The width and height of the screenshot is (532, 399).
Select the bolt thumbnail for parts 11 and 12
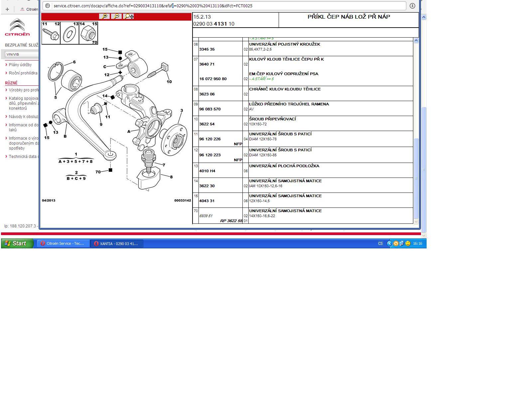click(x=51, y=33)
